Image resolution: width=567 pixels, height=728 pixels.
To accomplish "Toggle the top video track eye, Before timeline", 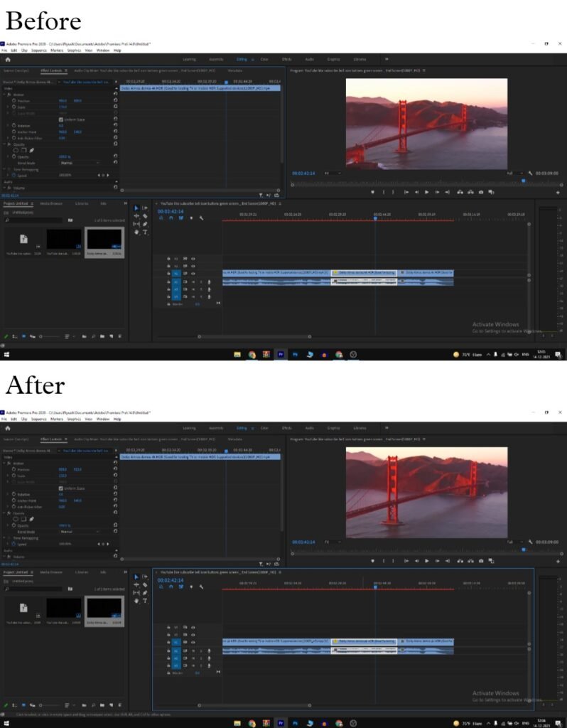I will [193, 259].
